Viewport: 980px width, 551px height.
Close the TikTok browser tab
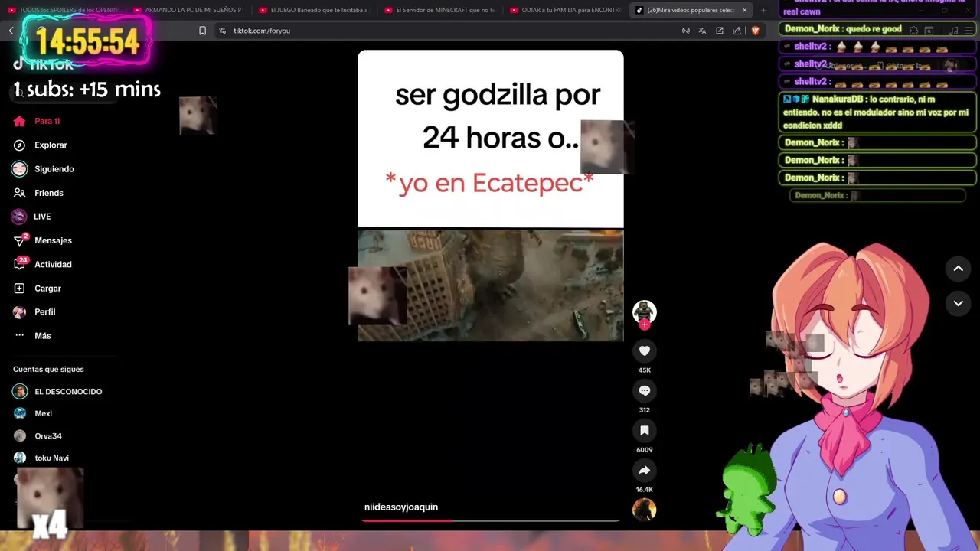[x=744, y=10]
